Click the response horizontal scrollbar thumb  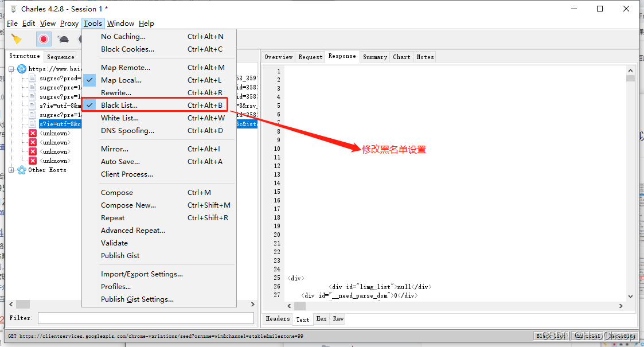pos(300,306)
